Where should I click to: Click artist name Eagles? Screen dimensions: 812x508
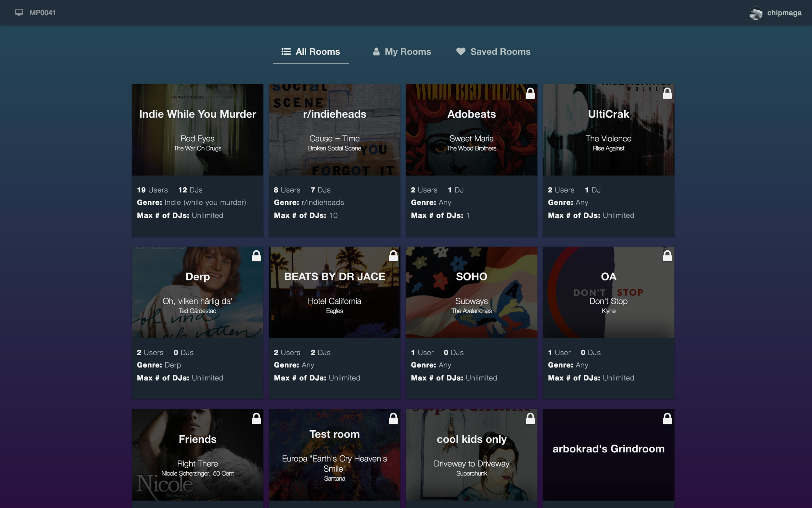click(x=334, y=311)
